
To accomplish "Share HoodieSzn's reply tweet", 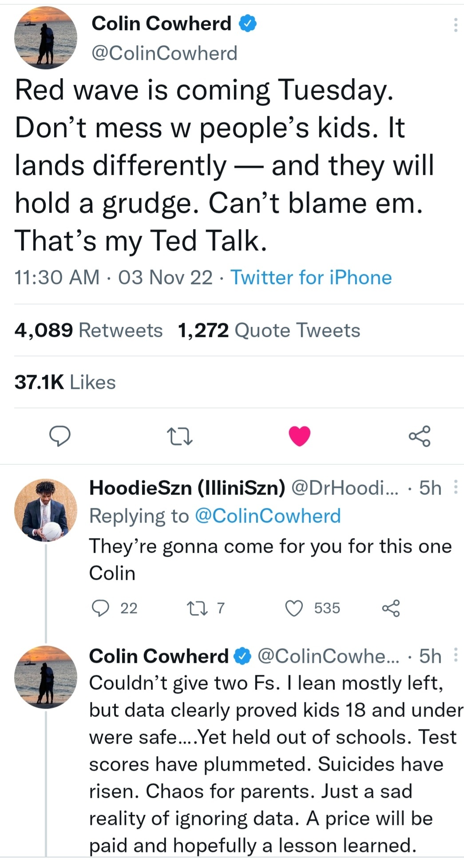I will click(x=391, y=608).
